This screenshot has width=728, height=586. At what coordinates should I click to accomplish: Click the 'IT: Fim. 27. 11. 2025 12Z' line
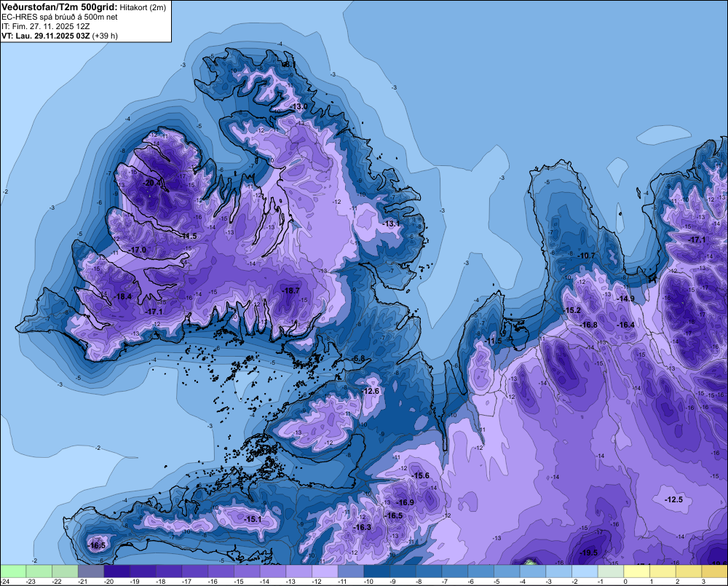pyautogui.click(x=45, y=26)
